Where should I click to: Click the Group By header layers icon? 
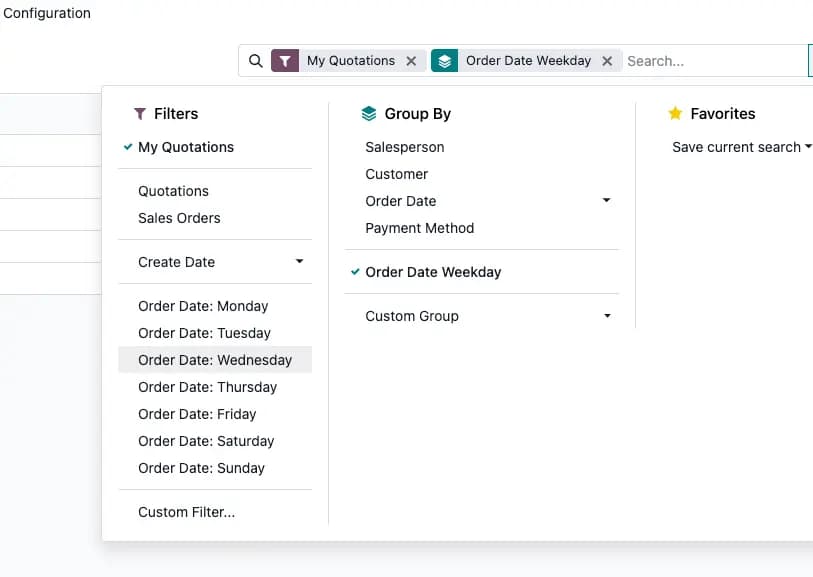[369, 114]
